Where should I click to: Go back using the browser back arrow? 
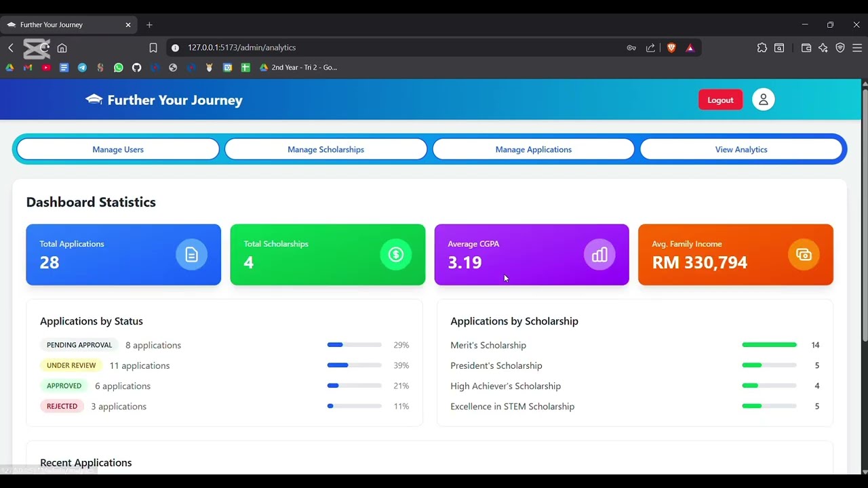coord(11,47)
